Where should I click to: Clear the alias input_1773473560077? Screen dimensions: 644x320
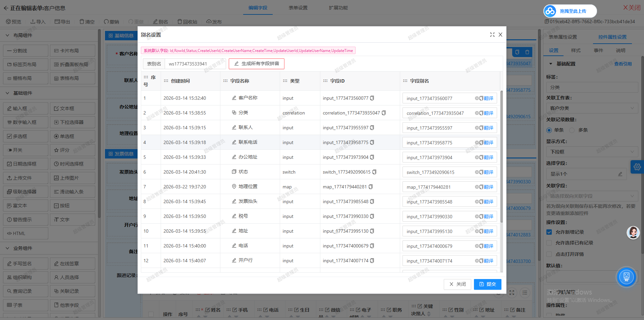point(477,98)
